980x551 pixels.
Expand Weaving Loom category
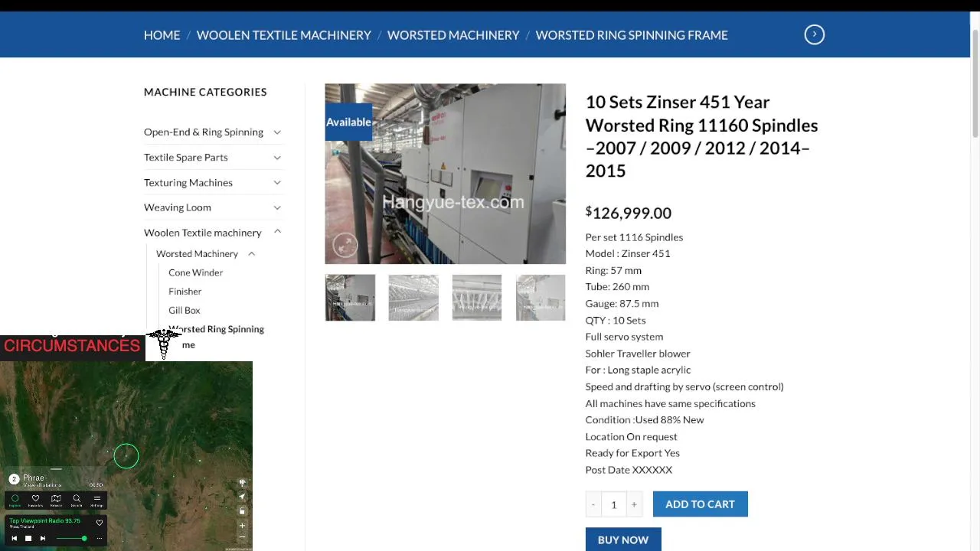pyautogui.click(x=277, y=207)
